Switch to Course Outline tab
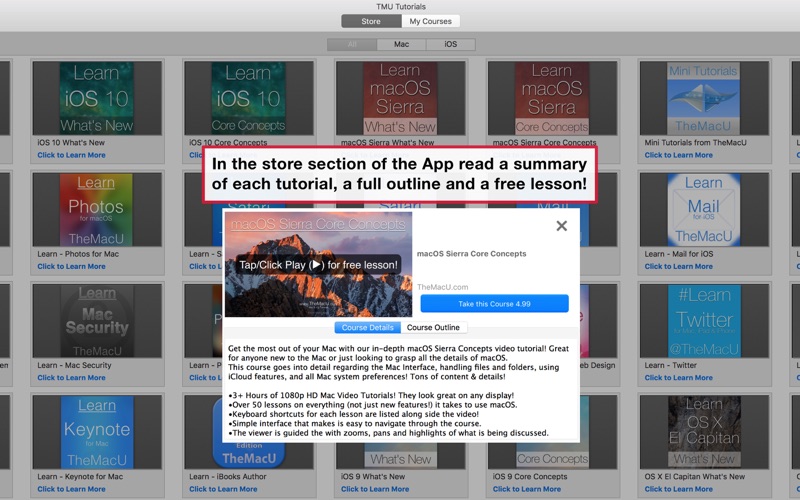The image size is (800, 500). click(433, 328)
